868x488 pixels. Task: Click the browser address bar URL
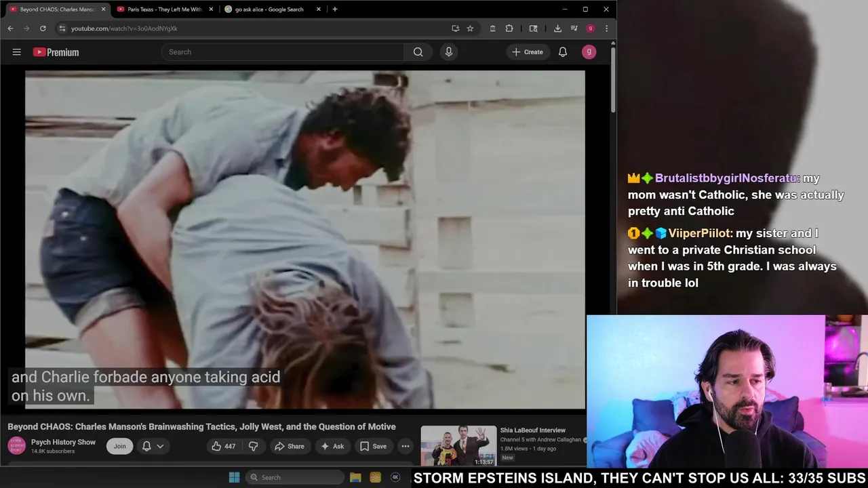tap(124, 28)
